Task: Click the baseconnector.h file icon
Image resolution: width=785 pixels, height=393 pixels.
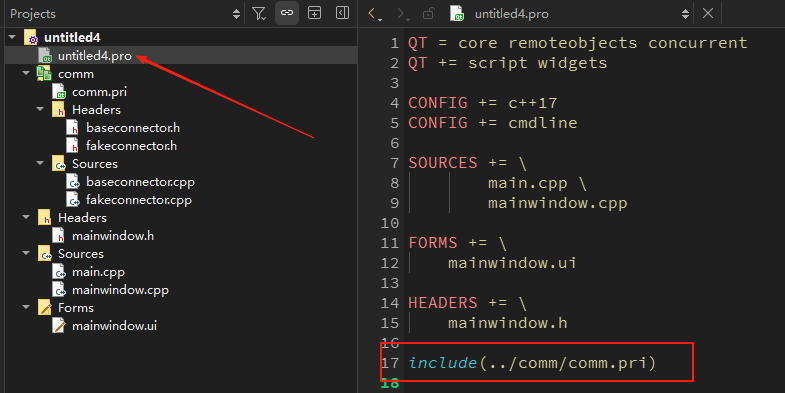Action: tap(73, 128)
